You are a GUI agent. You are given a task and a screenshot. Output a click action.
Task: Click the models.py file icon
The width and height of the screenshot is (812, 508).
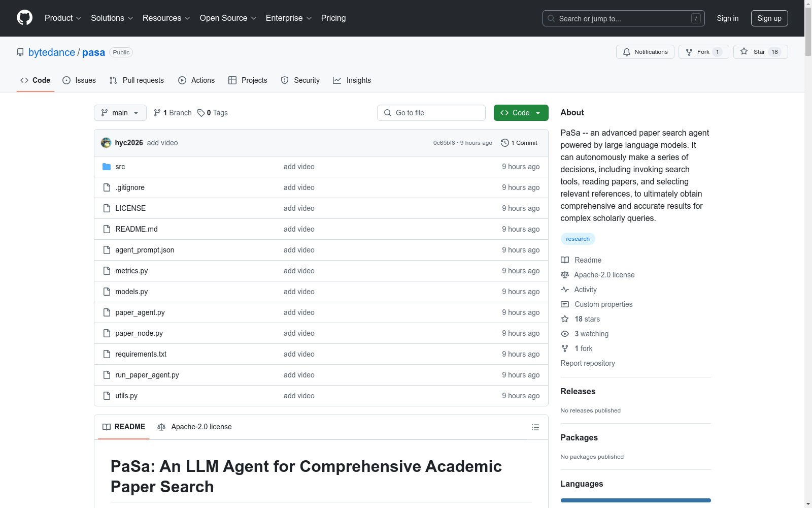pyautogui.click(x=107, y=292)
